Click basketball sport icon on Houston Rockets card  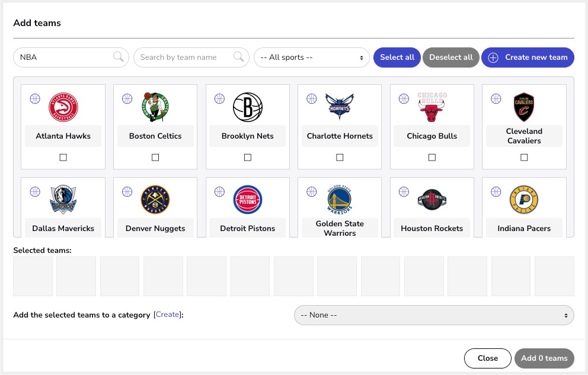click(404, 191)
